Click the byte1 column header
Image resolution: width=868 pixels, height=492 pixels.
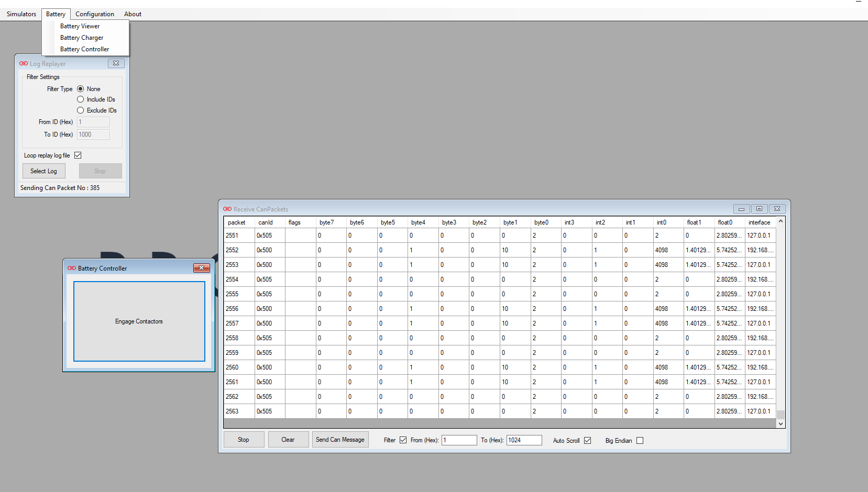click(515, 222)
